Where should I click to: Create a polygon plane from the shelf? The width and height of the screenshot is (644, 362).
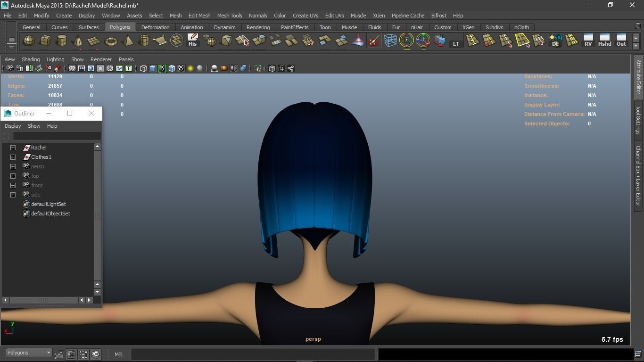tap(94, 41)
